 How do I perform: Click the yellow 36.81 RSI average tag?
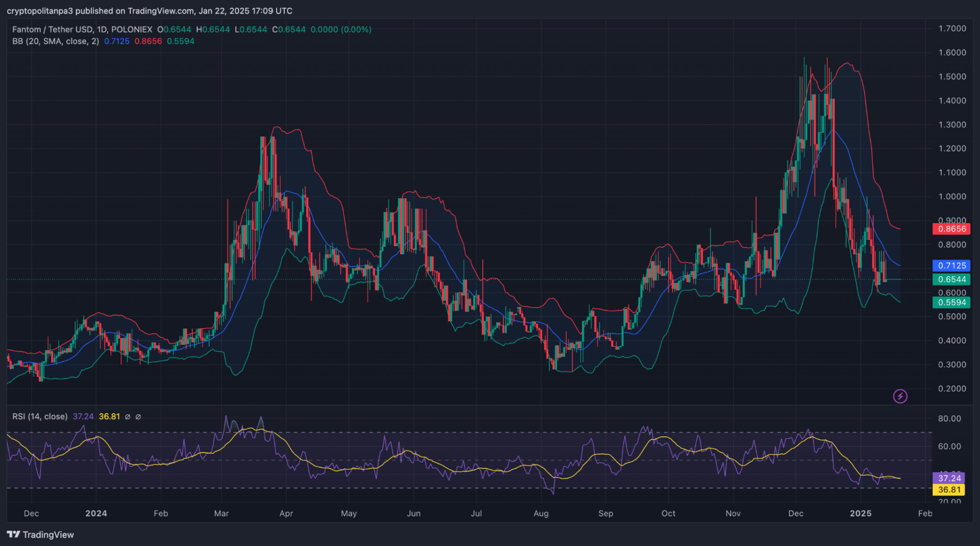[x=949, y=489]
